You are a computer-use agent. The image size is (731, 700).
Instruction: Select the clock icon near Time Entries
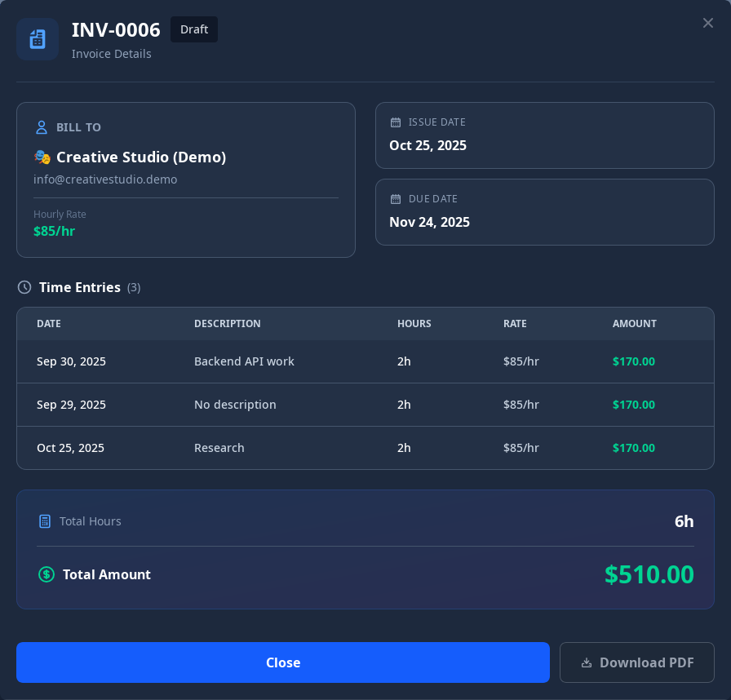24,287
